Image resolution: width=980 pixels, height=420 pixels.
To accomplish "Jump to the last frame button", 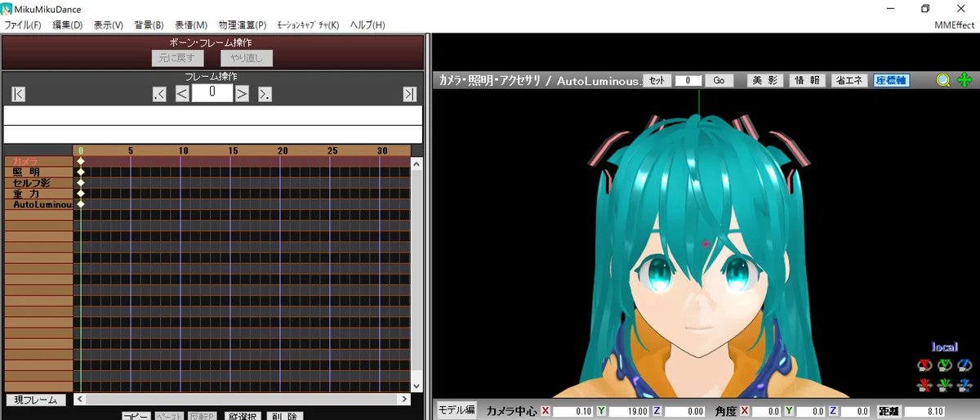I will (410, 94).
